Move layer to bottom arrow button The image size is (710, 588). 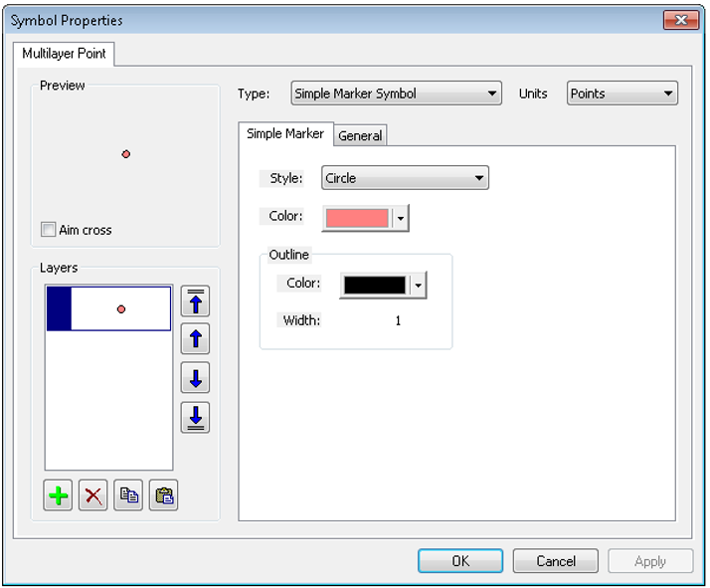(195, 417)
